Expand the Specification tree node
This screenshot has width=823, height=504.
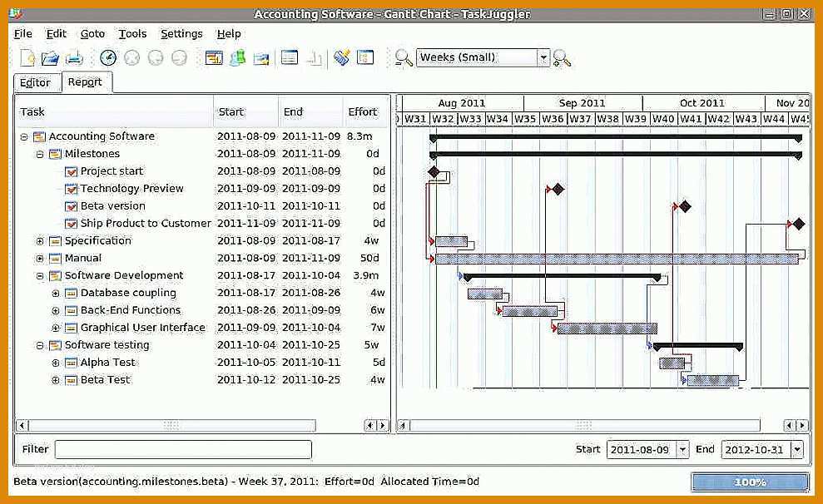point(40,241)
